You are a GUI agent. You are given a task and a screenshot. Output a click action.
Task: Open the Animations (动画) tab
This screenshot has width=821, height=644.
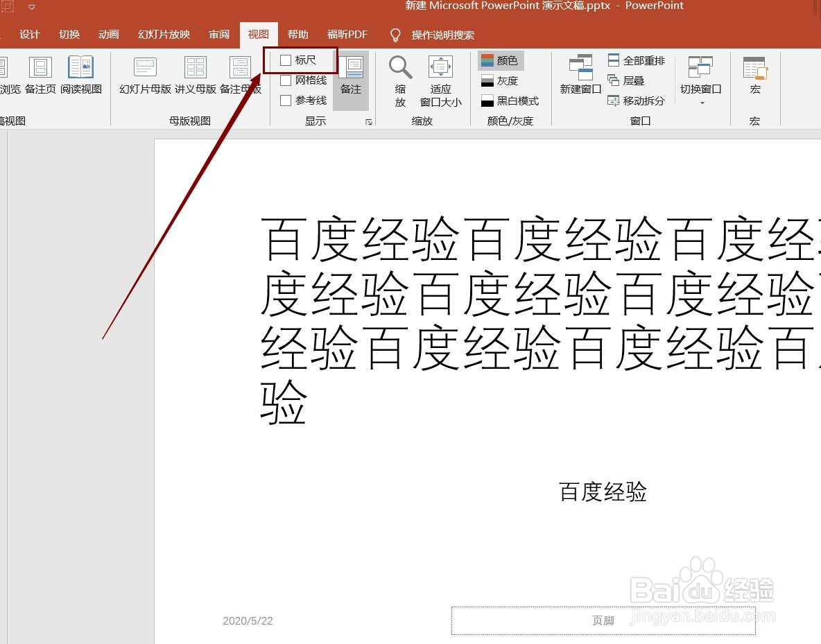pyautogui.click(x=109, y=35)
